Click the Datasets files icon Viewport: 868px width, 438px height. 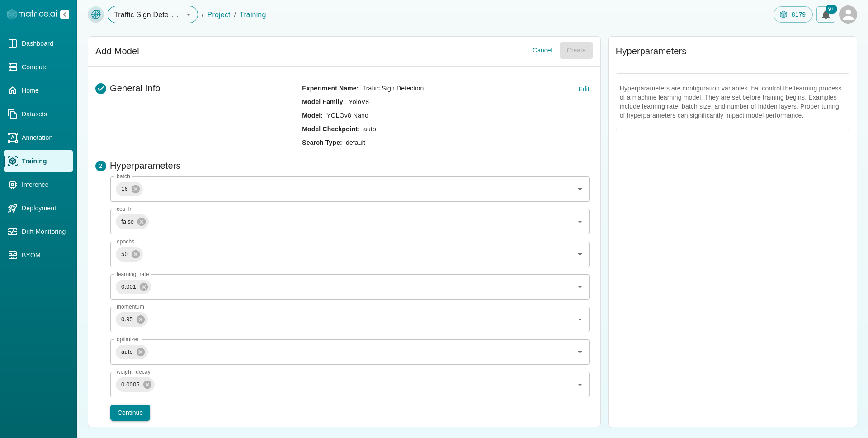(13, 114)
